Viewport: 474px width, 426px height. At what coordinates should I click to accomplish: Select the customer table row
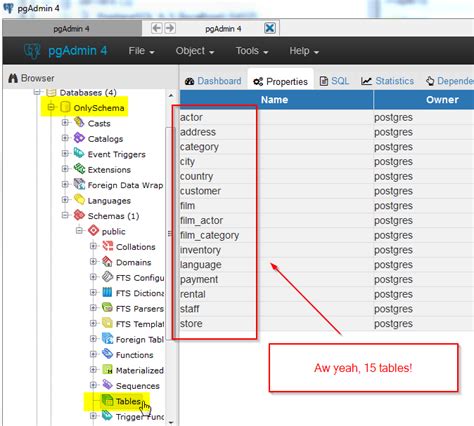[x=327, y=191]
